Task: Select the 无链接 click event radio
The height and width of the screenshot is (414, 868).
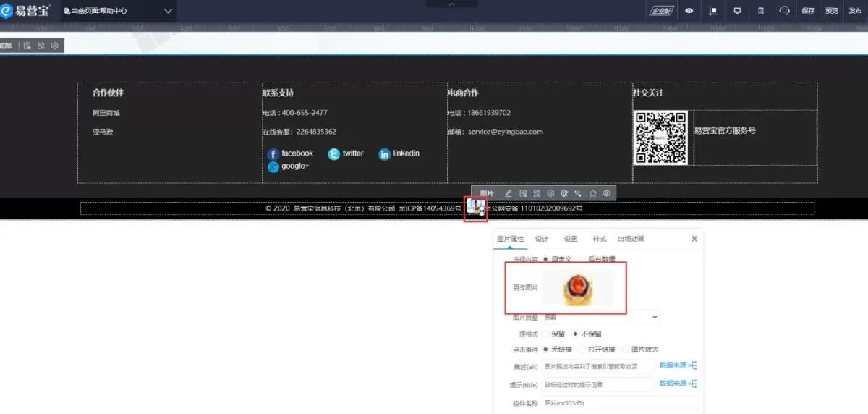Action: (x=545, y=350)
